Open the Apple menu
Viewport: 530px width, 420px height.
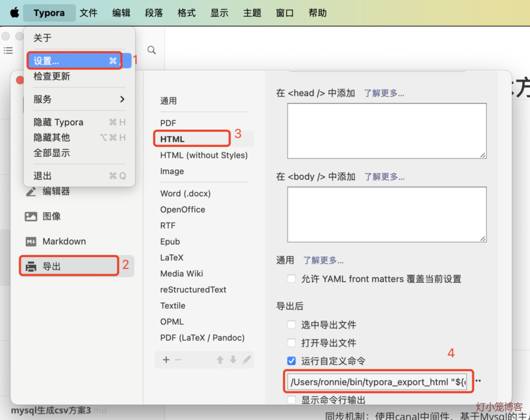click(x=15, y=13)
